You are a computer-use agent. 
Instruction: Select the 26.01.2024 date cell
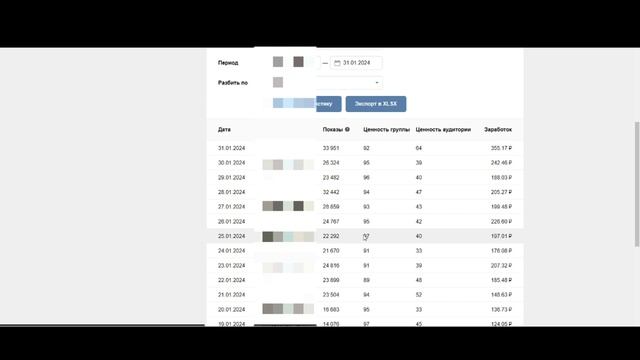click(x=231, y=222)
